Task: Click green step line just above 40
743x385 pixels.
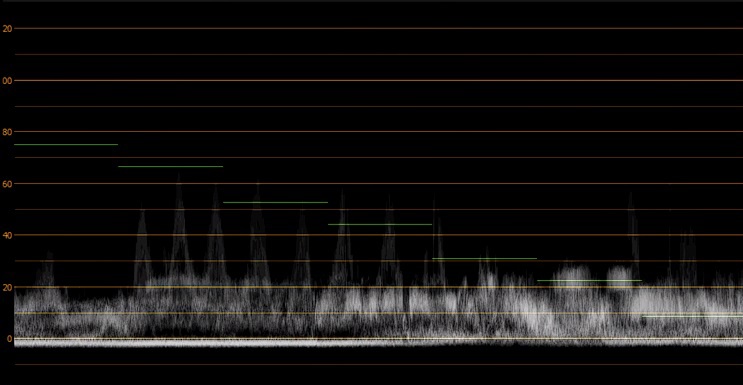Action: click(x=380, y=224)
